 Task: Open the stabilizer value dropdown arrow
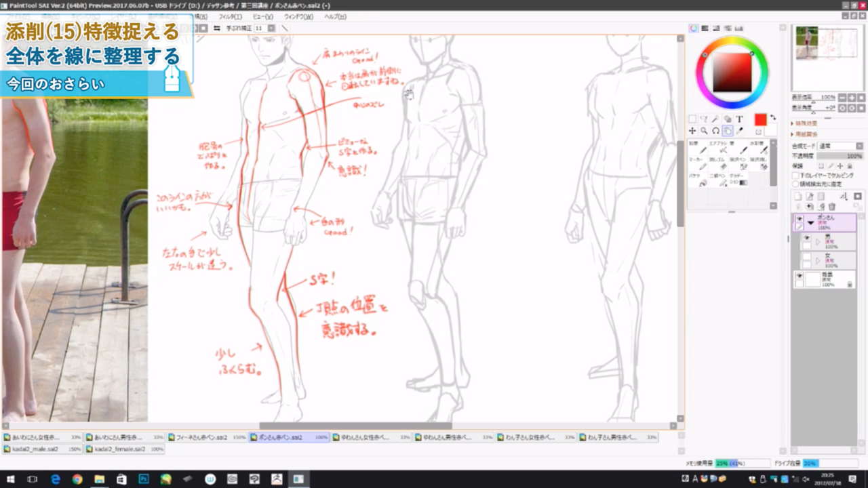[271, 28]
